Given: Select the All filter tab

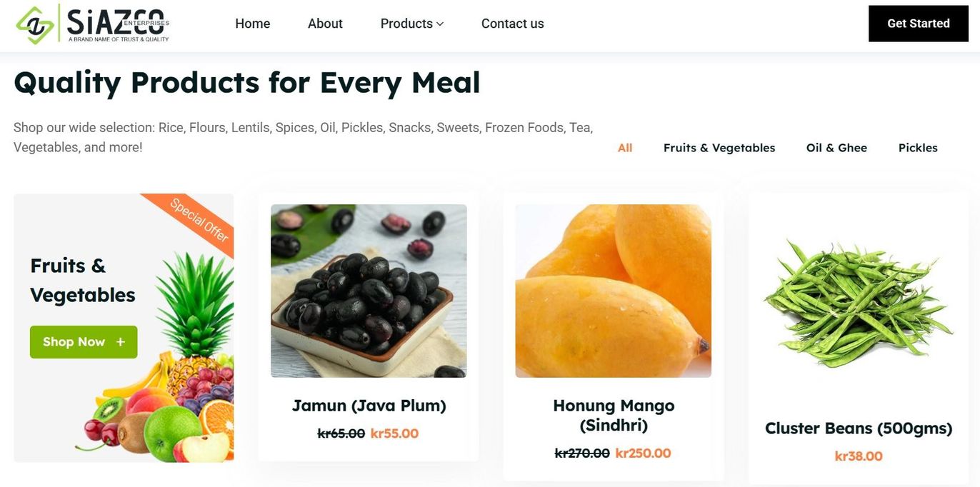Looking at the screenshot, I should 625,148.
